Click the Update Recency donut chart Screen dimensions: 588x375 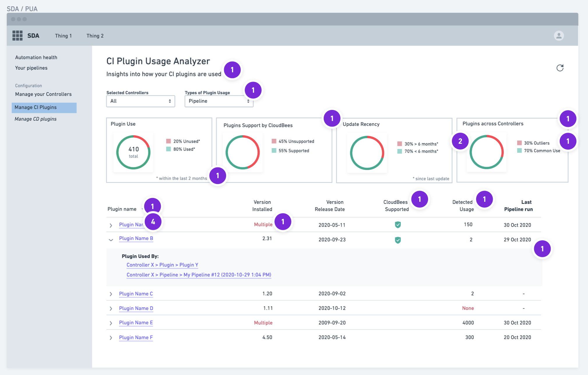coord(367,153)
